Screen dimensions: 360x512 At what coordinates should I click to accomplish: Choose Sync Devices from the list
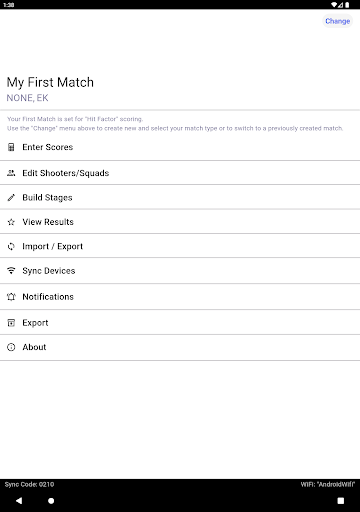(x=180, y=271)
